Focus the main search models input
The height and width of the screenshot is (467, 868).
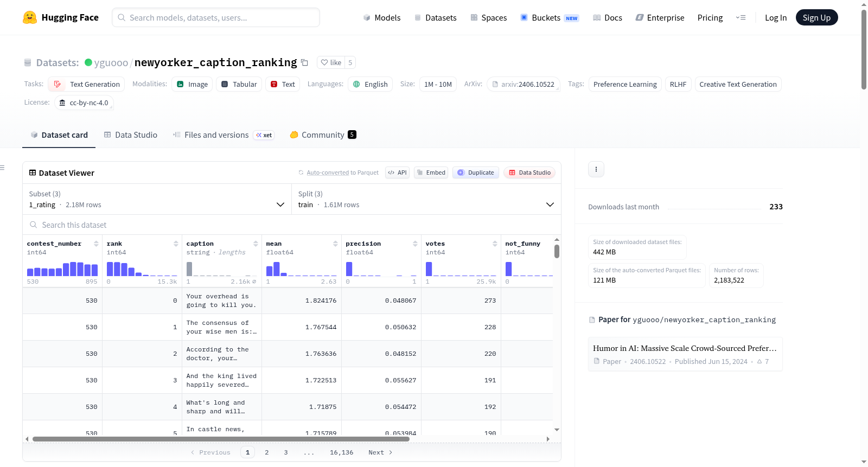(x=216, y=17)
